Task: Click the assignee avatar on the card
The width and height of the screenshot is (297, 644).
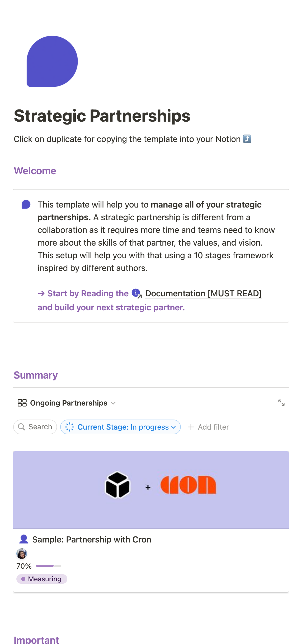Action: [22, 553]
